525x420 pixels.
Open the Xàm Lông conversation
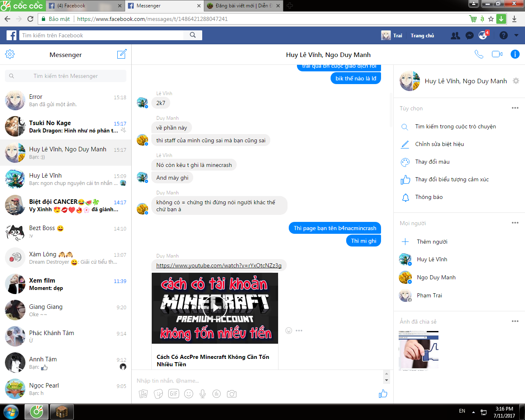pos(66,258)
